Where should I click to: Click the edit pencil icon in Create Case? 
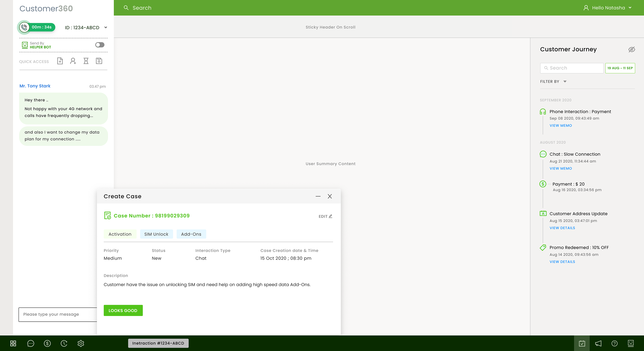(330, 216)
